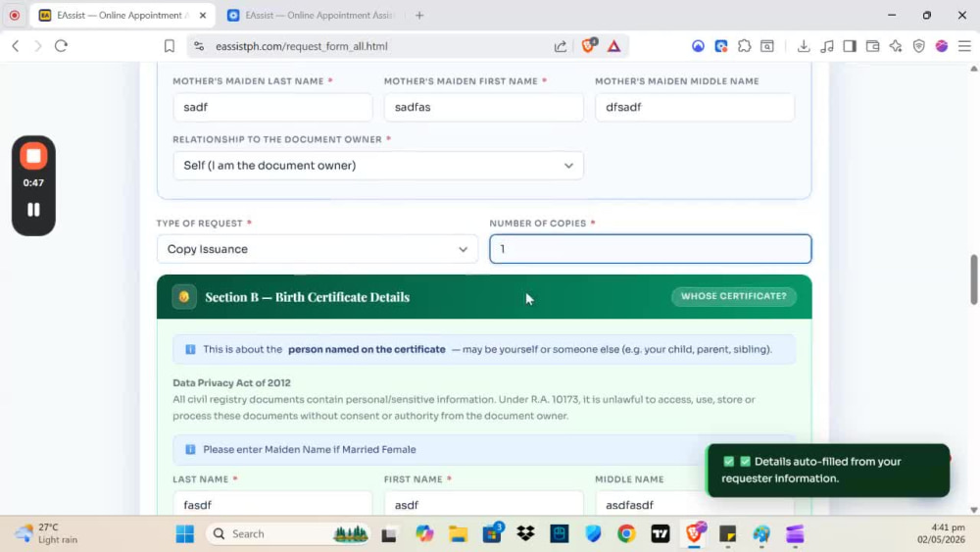Edit Mother's Maiden First Name field
This screenshot has height=552, width=980.
[x=484, y=107]
